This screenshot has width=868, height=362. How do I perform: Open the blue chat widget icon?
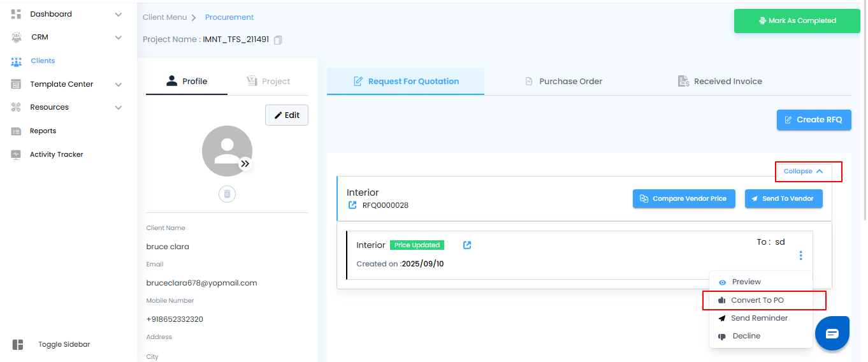[832, 333]
